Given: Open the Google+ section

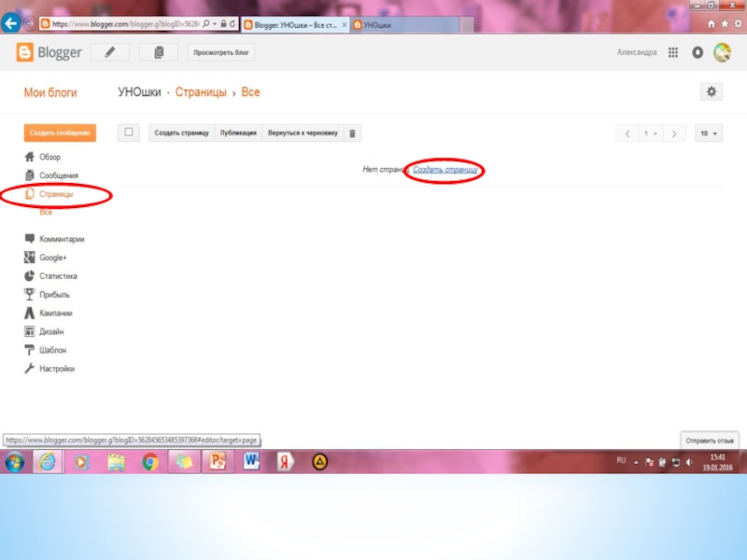Looking at the screenshot, I should 53,258.
